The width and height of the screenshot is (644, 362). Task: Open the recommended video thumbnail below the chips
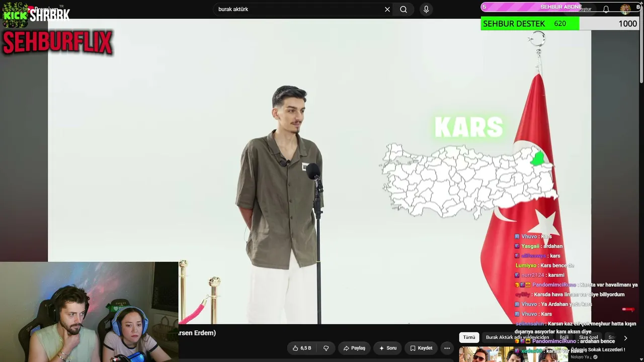pyautogui.click(x=513, y=354)
